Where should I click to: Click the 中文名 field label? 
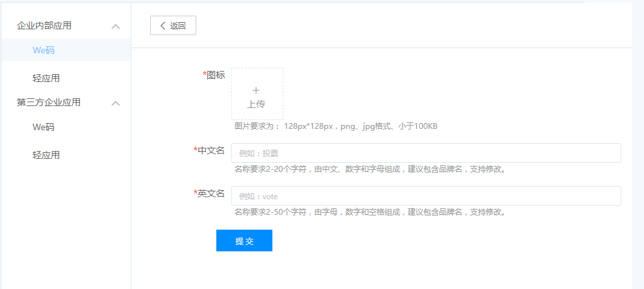(209, 150)
